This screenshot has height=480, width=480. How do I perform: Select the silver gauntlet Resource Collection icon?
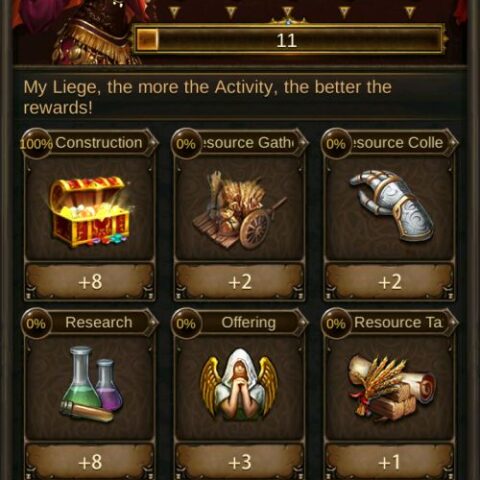pos(391,206)
